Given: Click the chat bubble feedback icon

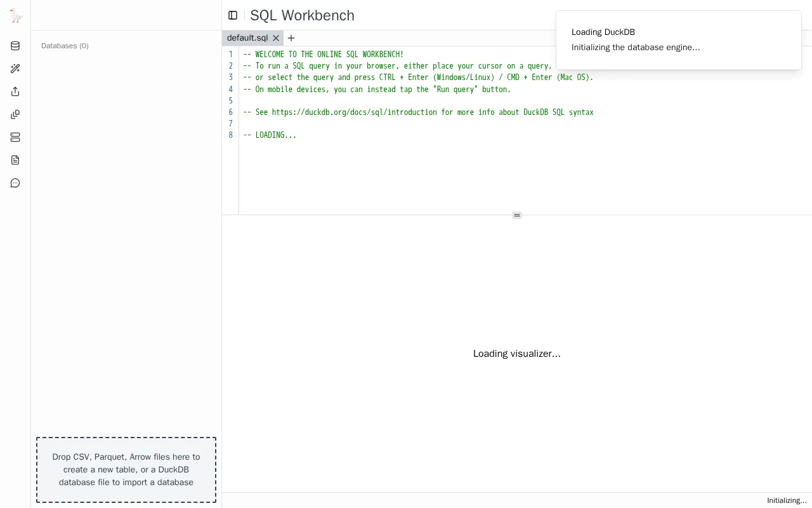Looking at the screenshot, I should 15,184.
